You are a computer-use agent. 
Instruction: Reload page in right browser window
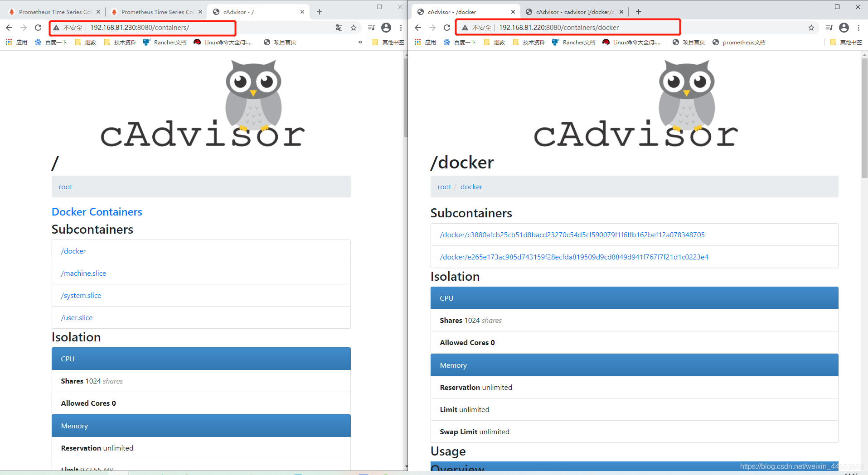coord(447,28)
